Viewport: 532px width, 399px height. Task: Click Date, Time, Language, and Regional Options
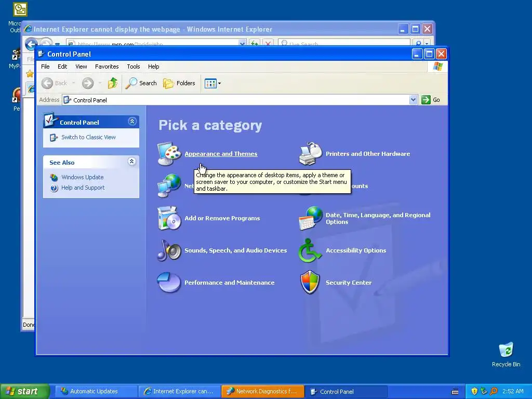coord(378,219)
